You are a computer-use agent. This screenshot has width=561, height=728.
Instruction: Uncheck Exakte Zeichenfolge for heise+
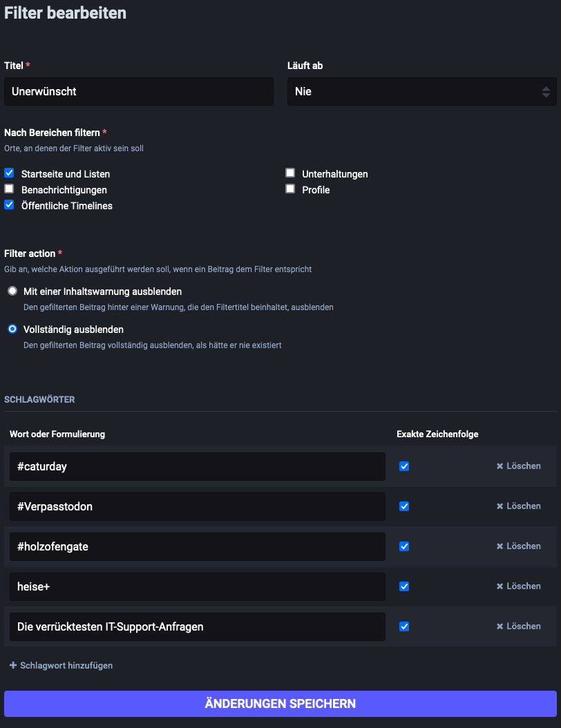coord(404,586)
